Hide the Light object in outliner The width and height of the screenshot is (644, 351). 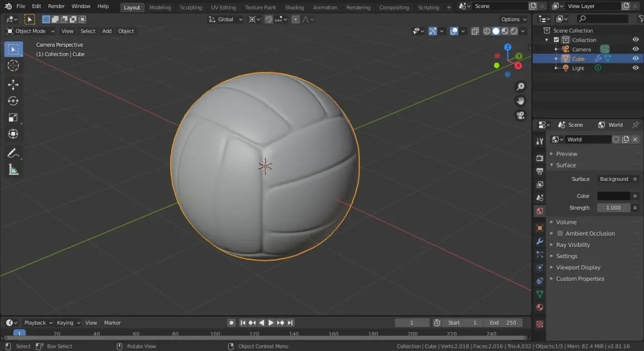(635, 68)
